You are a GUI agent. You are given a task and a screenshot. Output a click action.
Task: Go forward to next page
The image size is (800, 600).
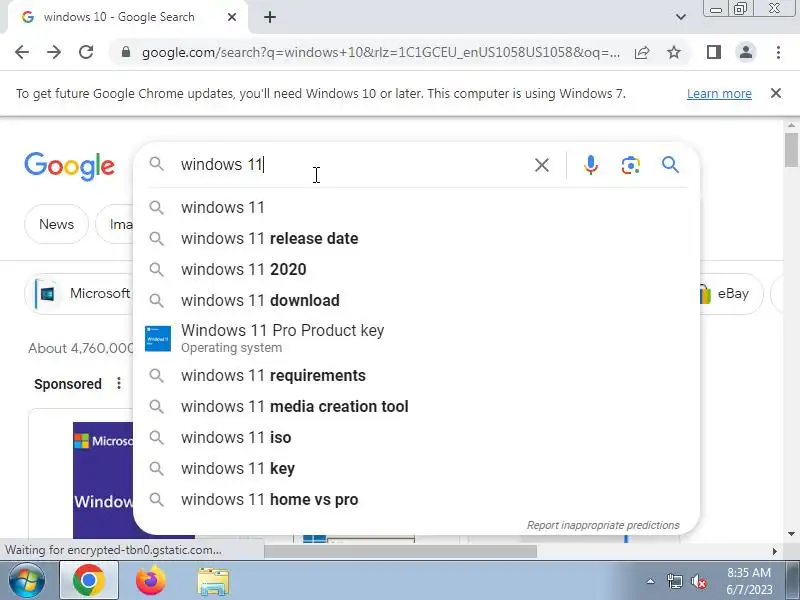pyautogui.click(x=54, y=52)
